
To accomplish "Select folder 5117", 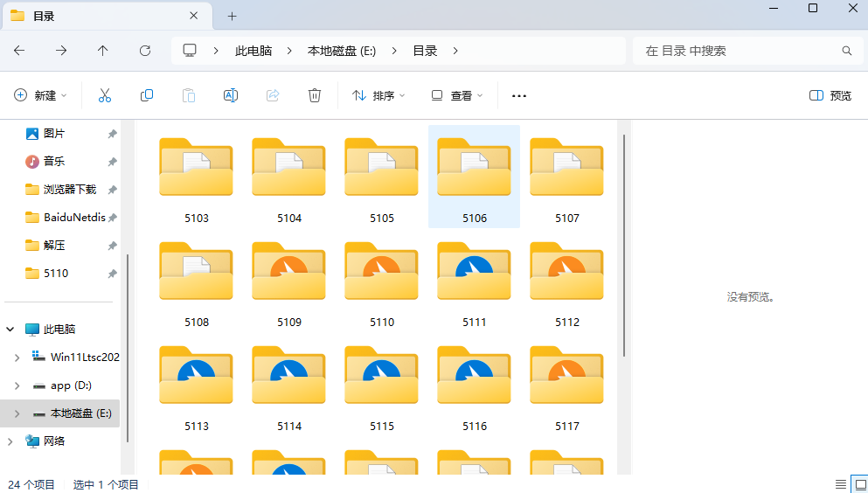I will (x=566, y=385).
